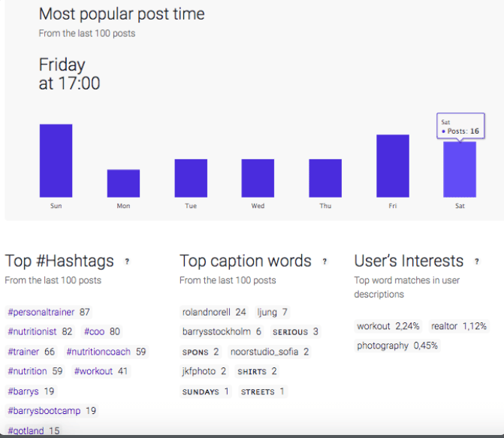504x438 pixels.
Task: Select the realtor 1,12% interest tag
Action: [x=459, y=326]
